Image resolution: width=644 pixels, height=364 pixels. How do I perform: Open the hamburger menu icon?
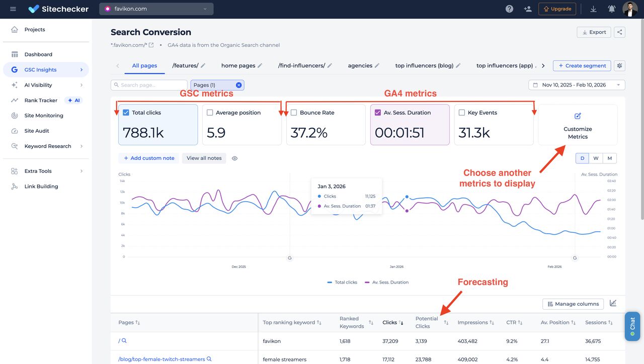click(13, 9)
